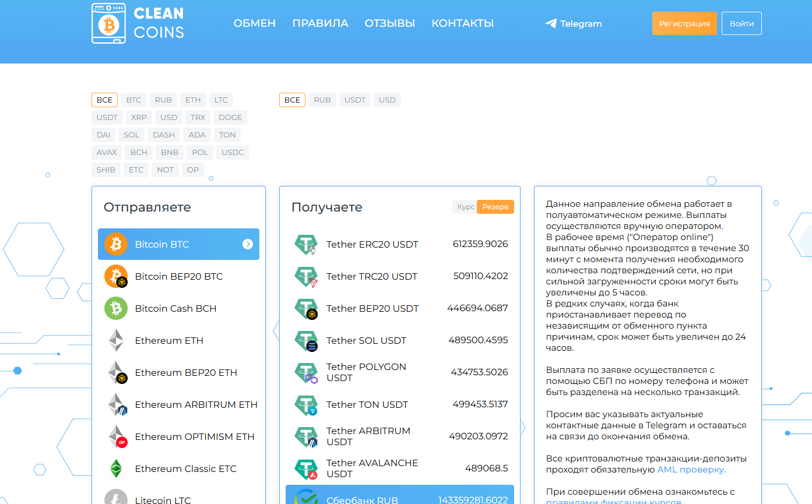The image size is (812, 504).
Task: Click the Ethereum OPTIMISM ETH icon
Action: (x=115, y=436)
